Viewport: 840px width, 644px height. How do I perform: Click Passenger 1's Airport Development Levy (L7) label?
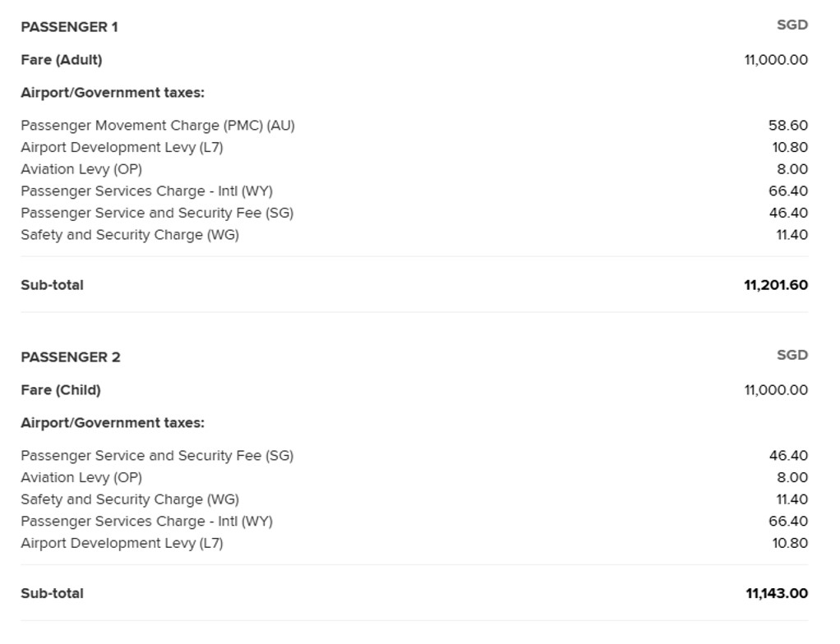pos(122,148)
